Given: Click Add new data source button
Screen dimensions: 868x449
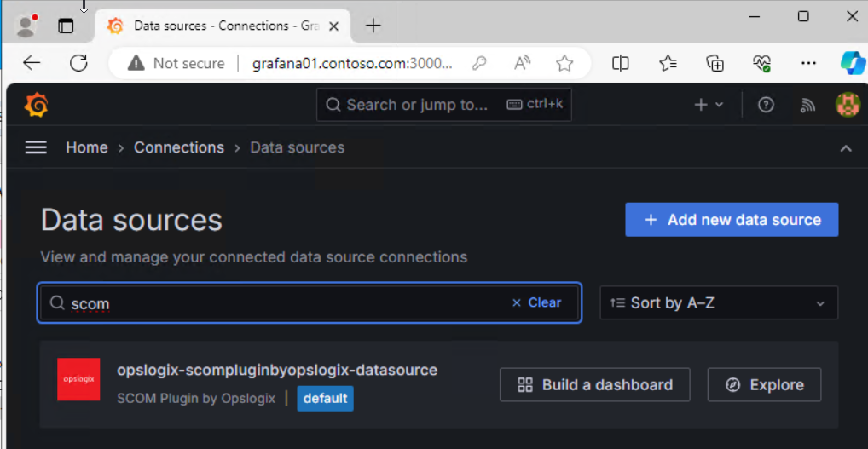Looking at the screenshot, I should 731,220.
